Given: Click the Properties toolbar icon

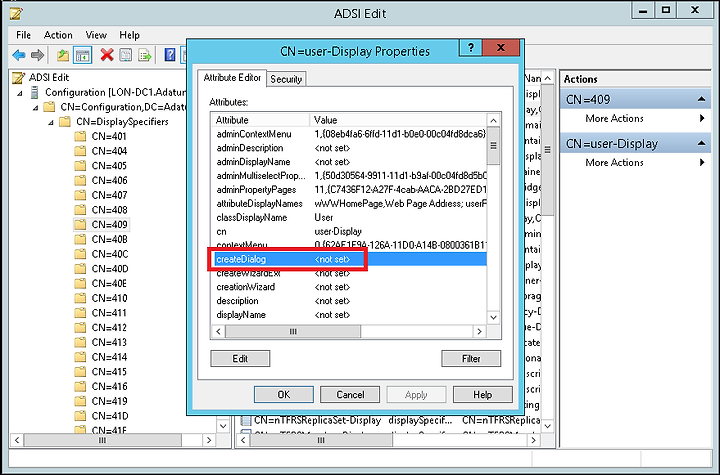Looking at the screenshot, I should pos(126,56).
